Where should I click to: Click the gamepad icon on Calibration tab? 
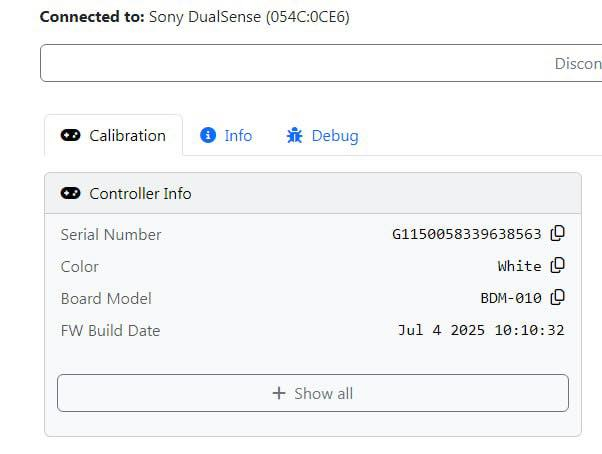tap(70, 136)
